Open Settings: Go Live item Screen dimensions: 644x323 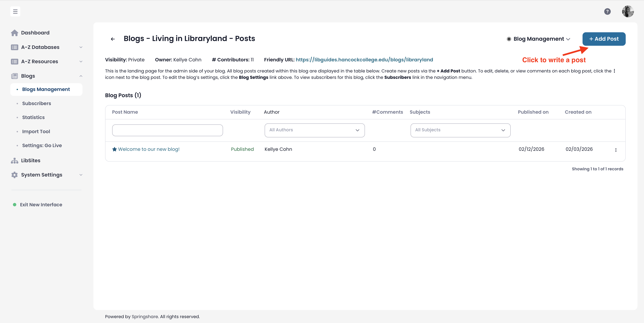(x=42, y=145)
